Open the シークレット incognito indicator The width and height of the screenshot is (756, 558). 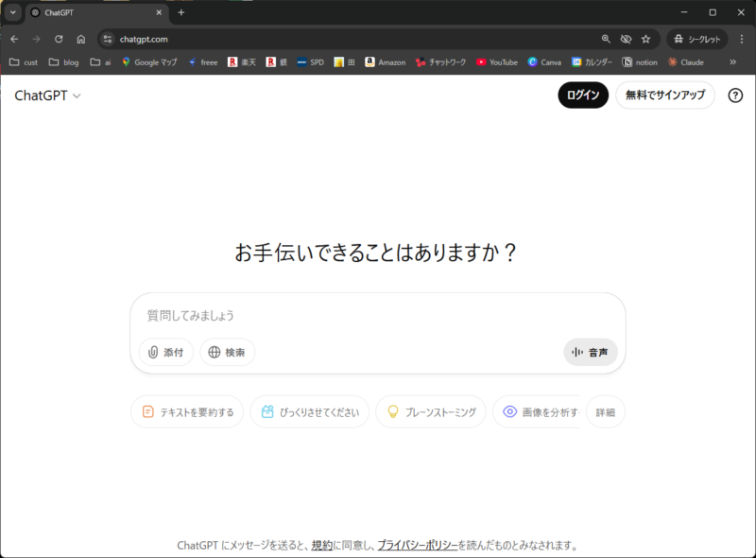[x=696, y=39]
